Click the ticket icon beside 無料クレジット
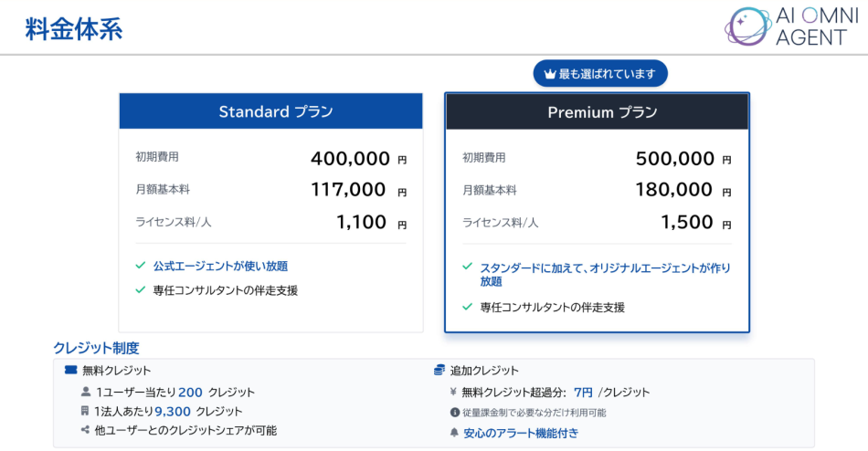 pos(70,370)
